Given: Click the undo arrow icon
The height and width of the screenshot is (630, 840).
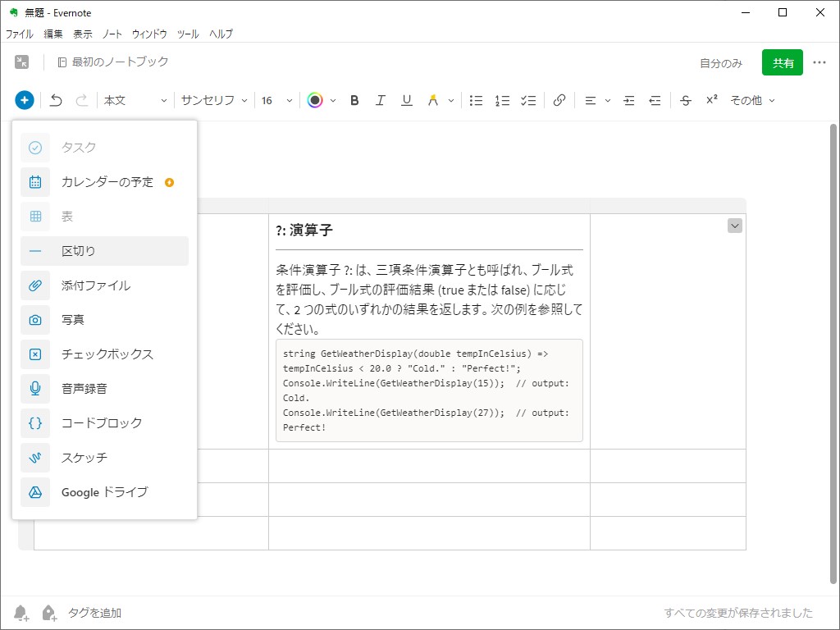Looking at the screenshot, I should (x=55, y=99).
